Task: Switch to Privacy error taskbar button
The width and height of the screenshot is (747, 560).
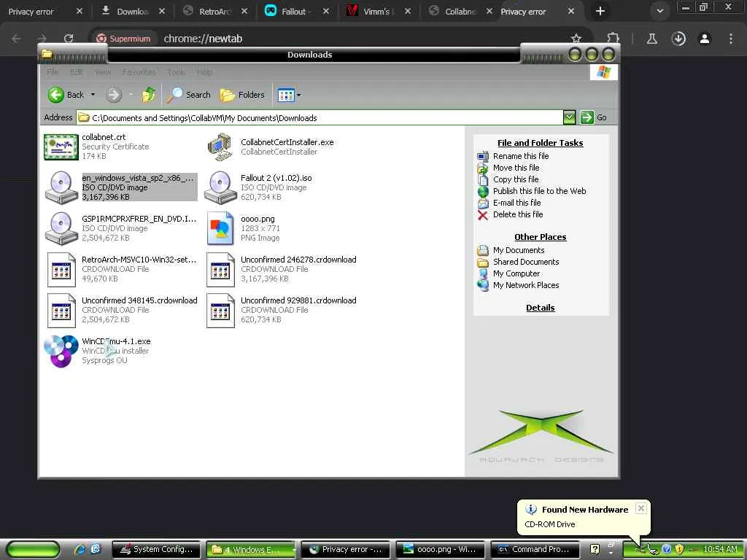Action: [345, 549]
